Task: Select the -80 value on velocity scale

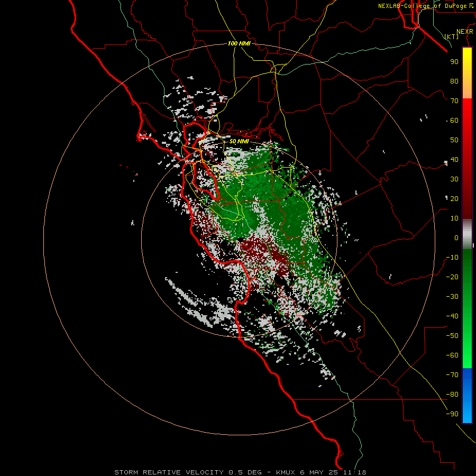Action: coord(452,395)
